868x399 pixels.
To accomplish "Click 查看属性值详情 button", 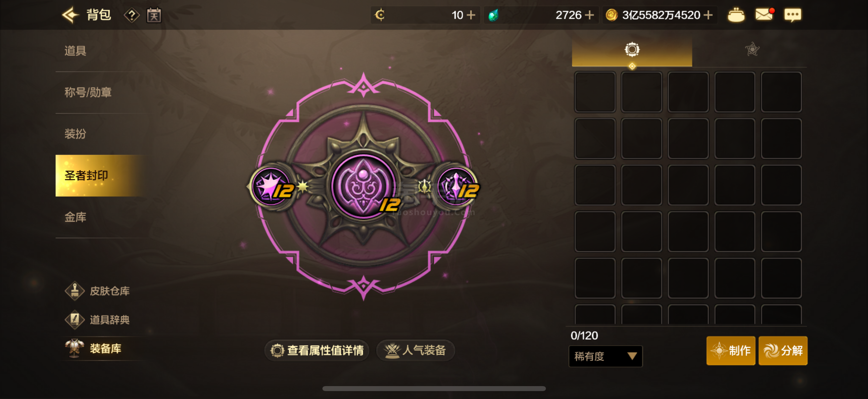I will click(x=317, y=350).
